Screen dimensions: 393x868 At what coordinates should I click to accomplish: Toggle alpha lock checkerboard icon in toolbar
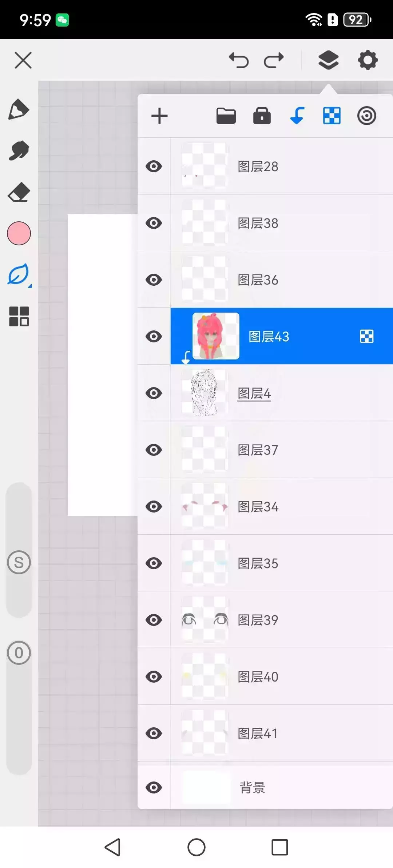click(x=332, y=116)
